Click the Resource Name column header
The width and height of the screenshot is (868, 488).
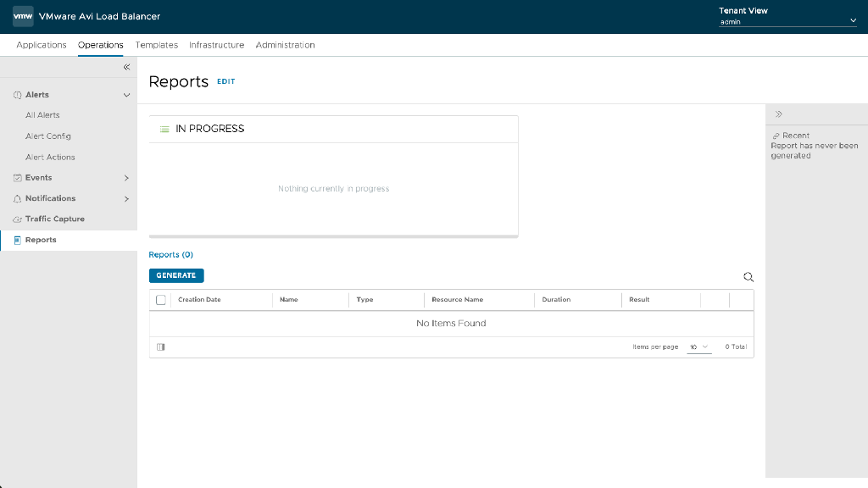tap(457, 299)
